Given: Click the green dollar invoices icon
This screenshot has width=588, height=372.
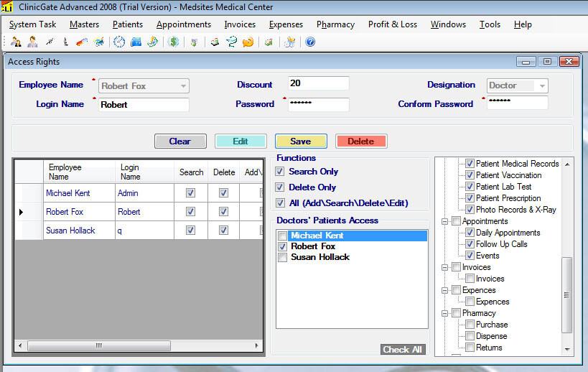Looking at the screenshot, I should click(173, 42).
